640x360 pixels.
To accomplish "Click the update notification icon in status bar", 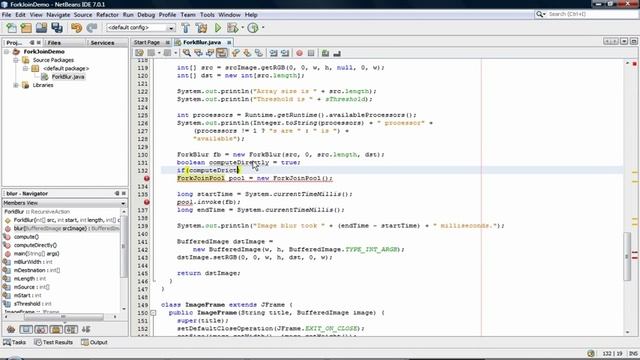I will coord(591,353).
